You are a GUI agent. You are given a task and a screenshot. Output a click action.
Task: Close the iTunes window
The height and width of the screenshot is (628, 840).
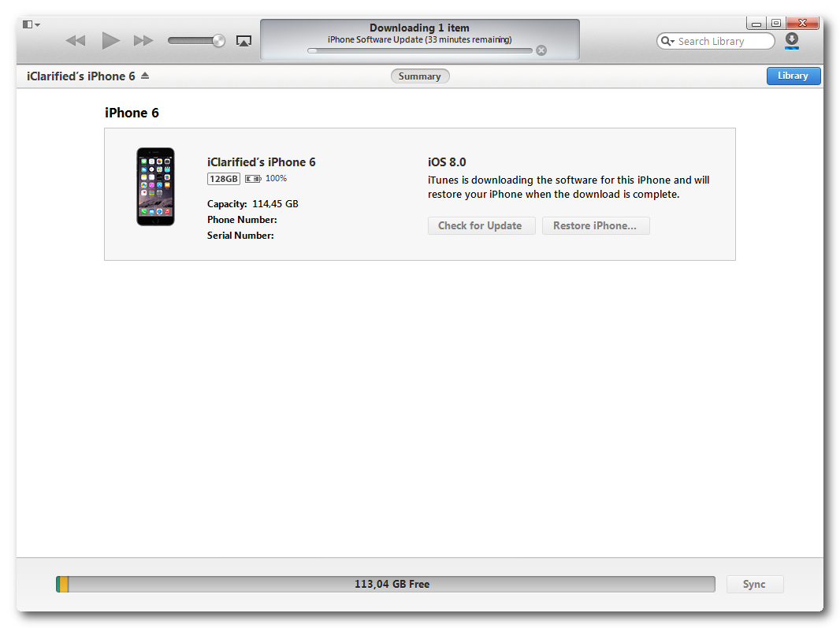802,23
